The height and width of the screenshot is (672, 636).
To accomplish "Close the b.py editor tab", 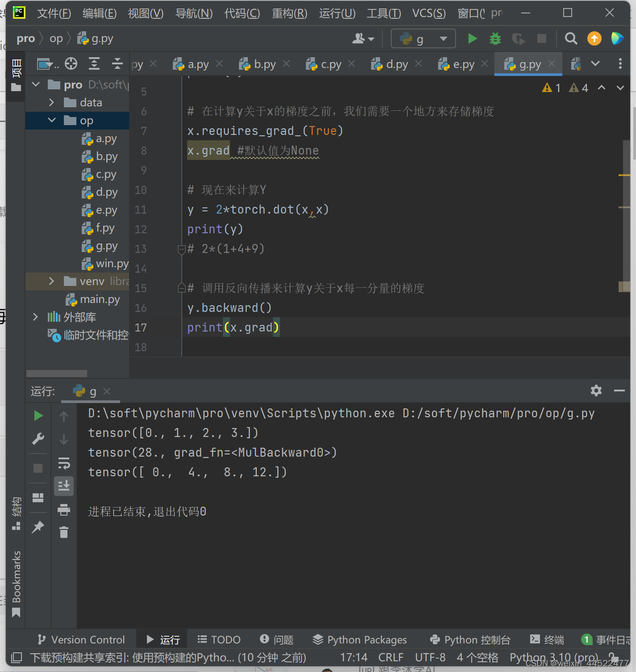I will (x=286, y=64).
